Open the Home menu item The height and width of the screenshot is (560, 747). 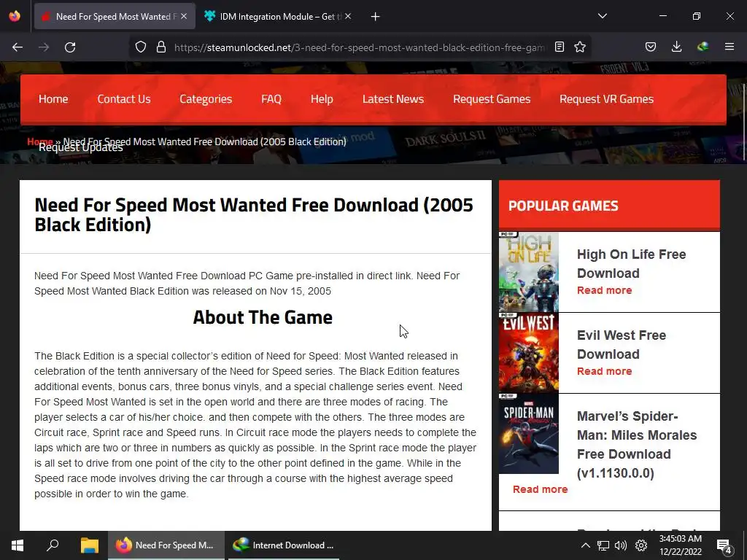[x=53, y=99]
